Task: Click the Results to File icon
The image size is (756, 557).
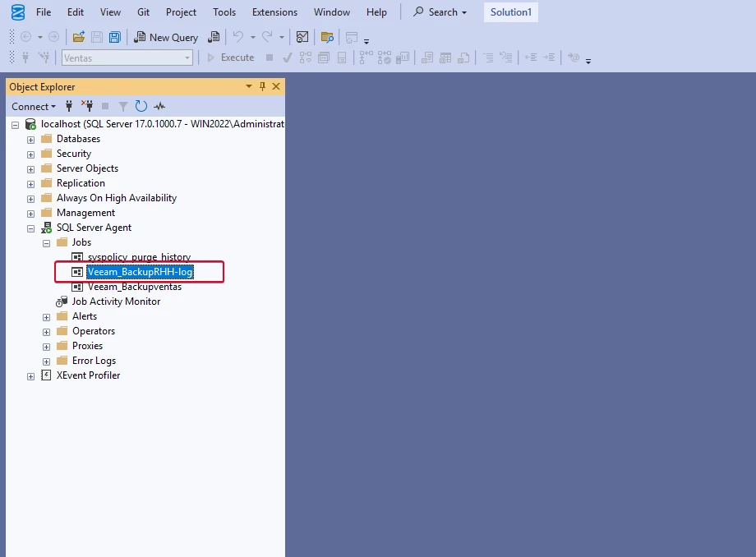Action: [463, 58]
